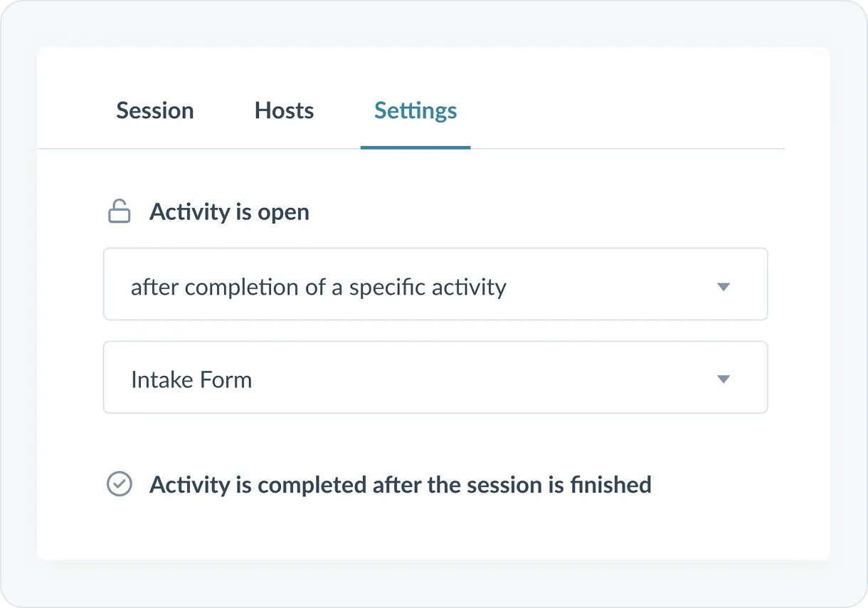Image resolution: width=868 pixels, height=608 pixels.
Task: Click the triangle caret beside Intake Form
Action: click(x=724, y=379)
